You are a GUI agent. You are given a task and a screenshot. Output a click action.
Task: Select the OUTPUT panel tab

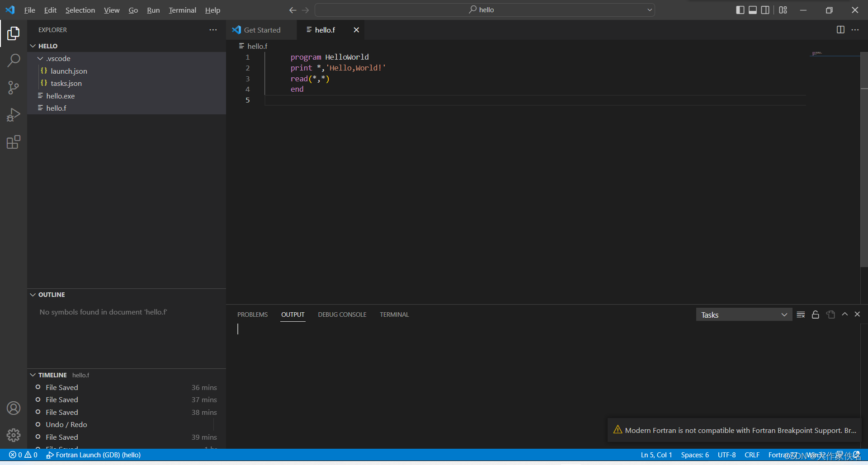point(293,315)
